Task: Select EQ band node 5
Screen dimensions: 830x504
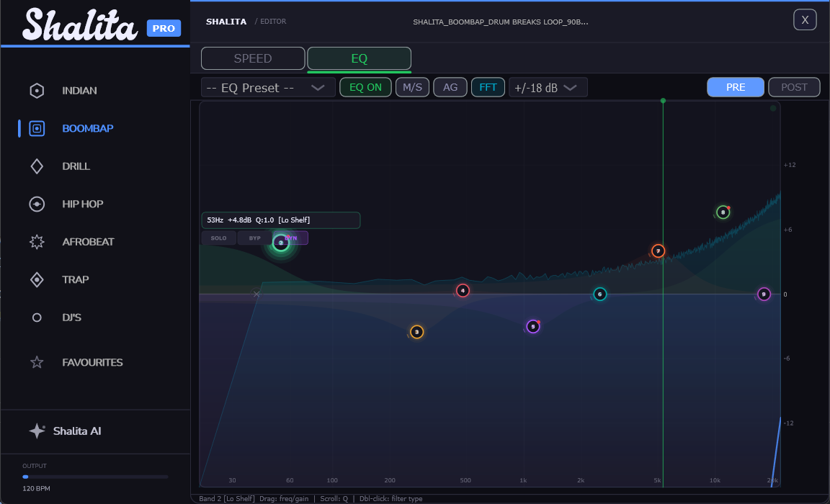Action: click(533, 327)
